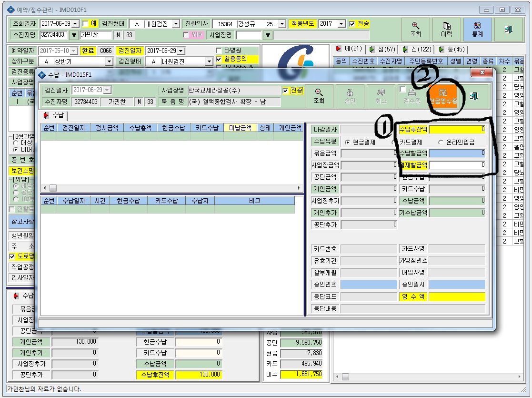Viewport: 532px width, 398px height.
Task: Enable the VIP checkbox
Action: coord(186,35)
